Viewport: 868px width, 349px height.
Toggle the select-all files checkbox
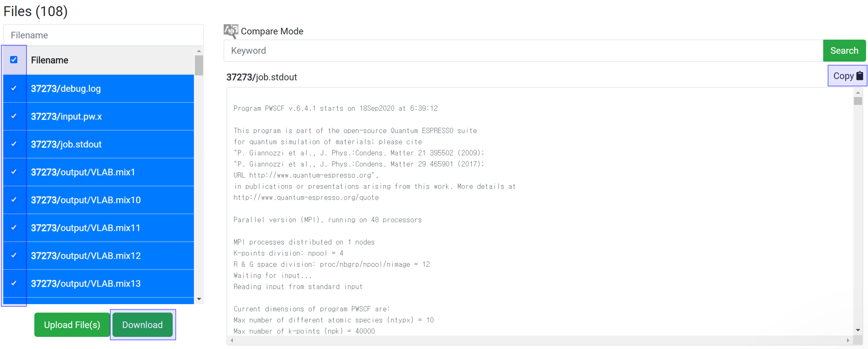coord(14,60)
